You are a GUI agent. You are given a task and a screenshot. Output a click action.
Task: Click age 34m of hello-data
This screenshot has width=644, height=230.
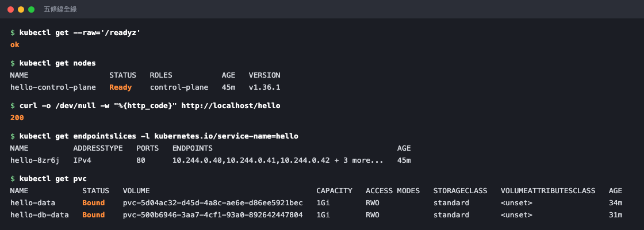[616, 203]
